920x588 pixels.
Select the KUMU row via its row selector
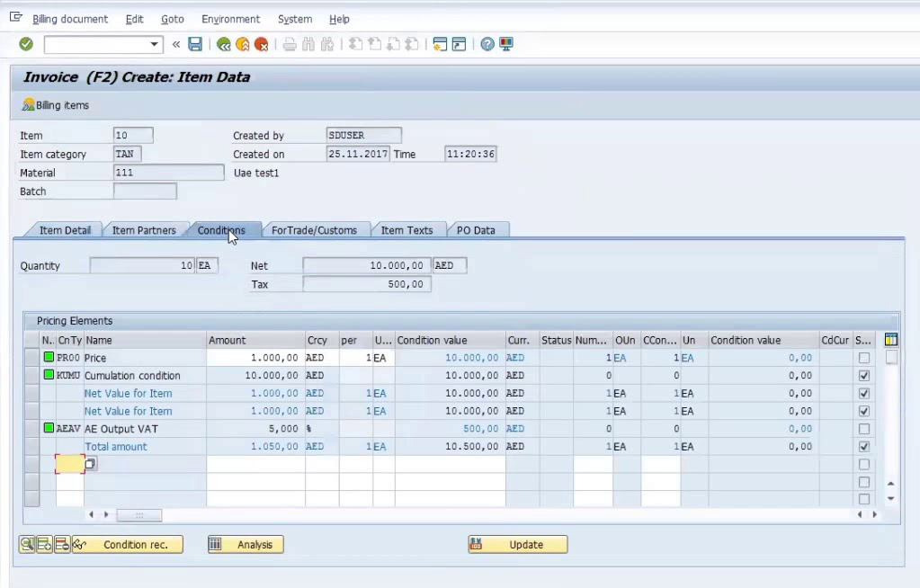pyautogui.click(x=31, y=375)
